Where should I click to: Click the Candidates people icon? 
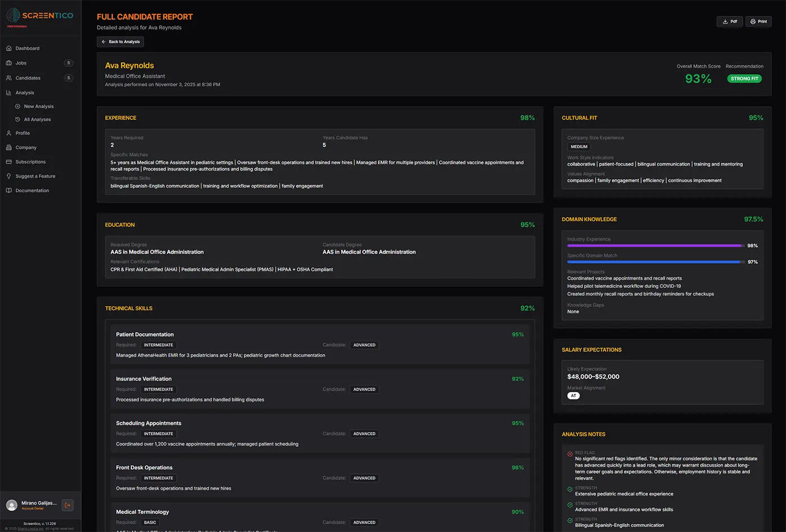8,77
